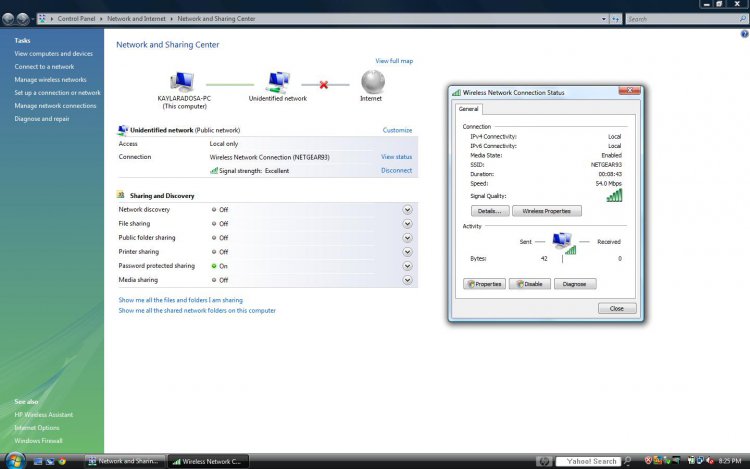
Task: Click the taskbar clock 8:25 PM
Action: pyautogui.click(x=729, y=461)
